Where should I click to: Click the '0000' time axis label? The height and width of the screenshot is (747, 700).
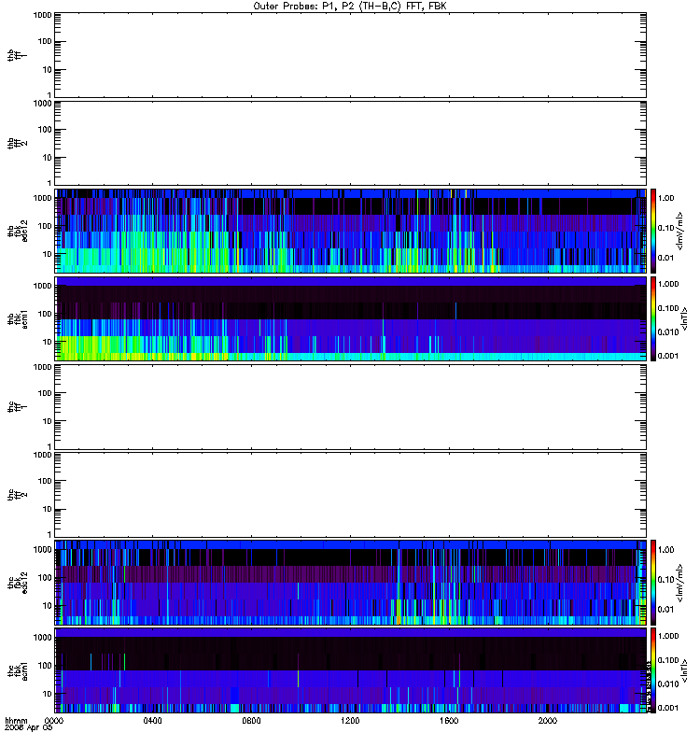pyautogui.click(x=54, y=720)
